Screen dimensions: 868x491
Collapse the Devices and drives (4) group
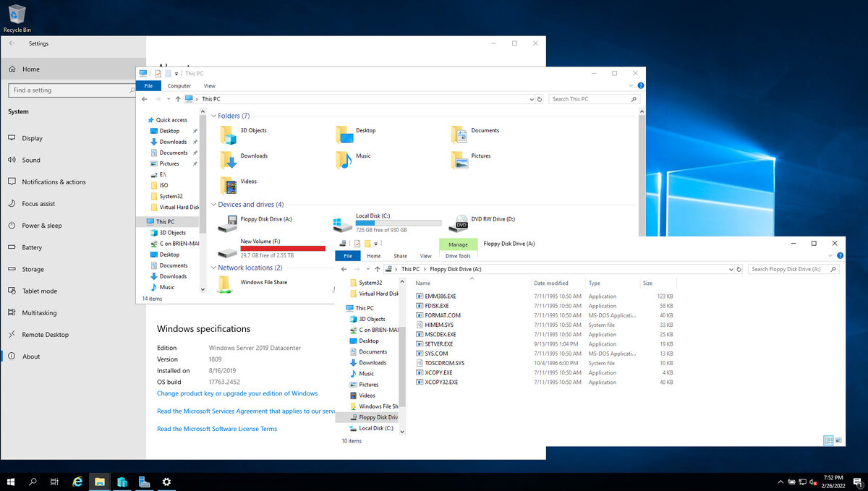[214, 205]
